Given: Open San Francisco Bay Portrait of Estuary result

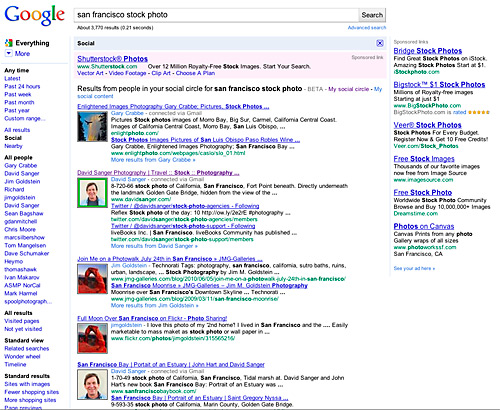Looking at the screenshot, I should coord(171,365).
